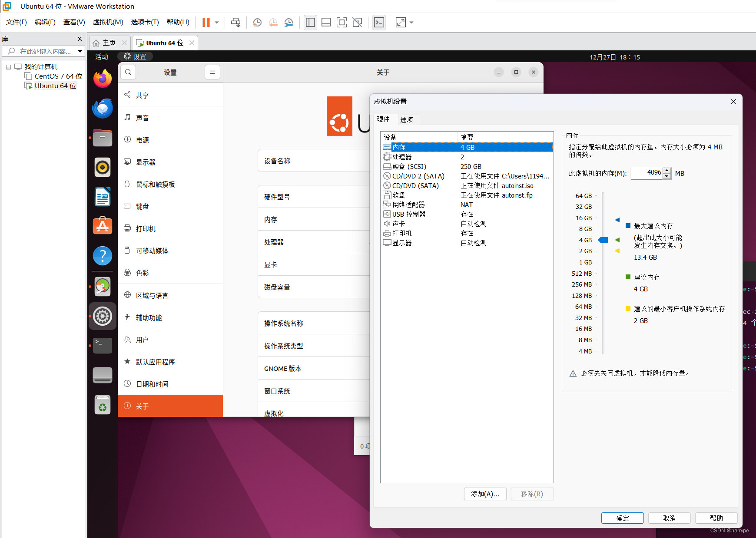
Task: Select 显示器 in Settings sidebar
Action: tap(170, 162)
